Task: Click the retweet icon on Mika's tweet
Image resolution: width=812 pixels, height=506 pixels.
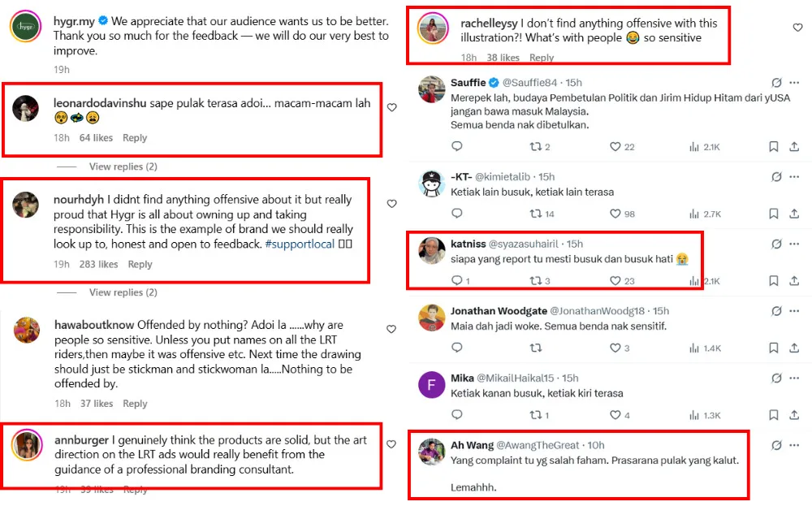Action: [x=535, y=416]
